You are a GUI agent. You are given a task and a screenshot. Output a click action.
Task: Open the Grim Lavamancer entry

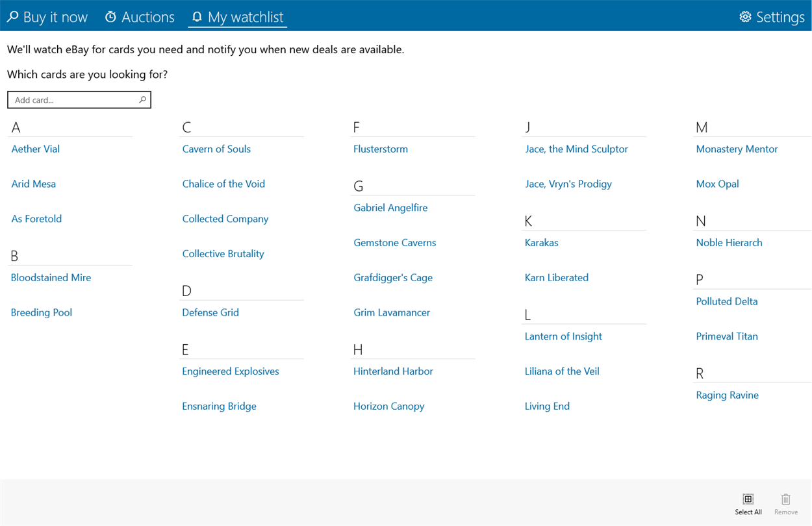[392, 312]
